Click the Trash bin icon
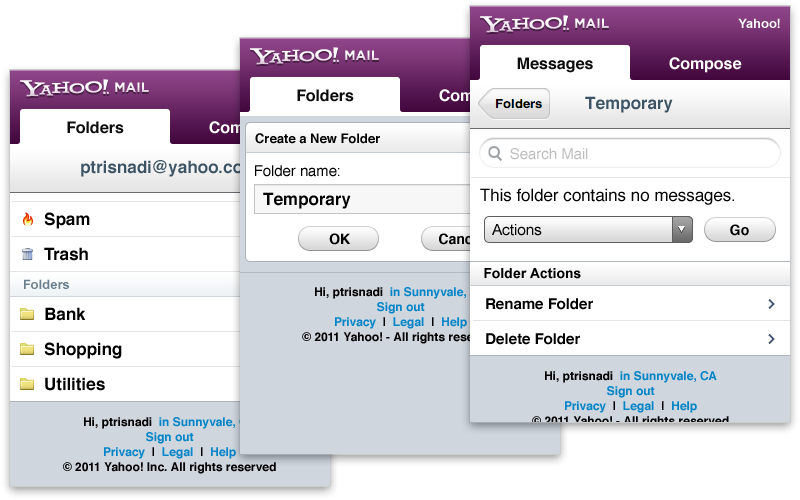800x500 pixels. [28, 254]
